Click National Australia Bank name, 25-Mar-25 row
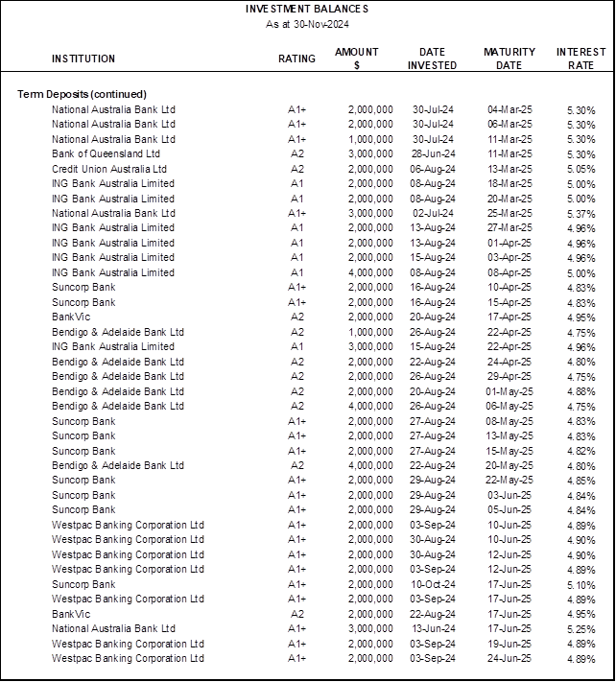The width and height of the screenshot is (616, 682). [x=113, y=214]
